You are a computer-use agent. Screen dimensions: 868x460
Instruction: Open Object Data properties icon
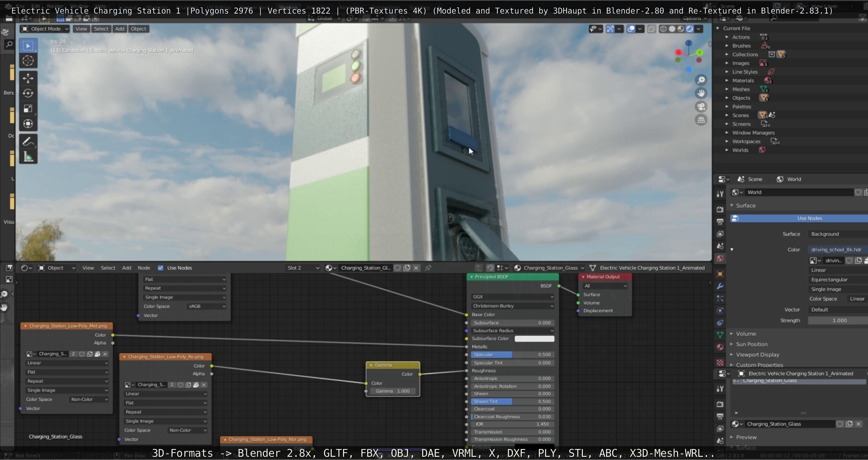(x=720, y=335)
